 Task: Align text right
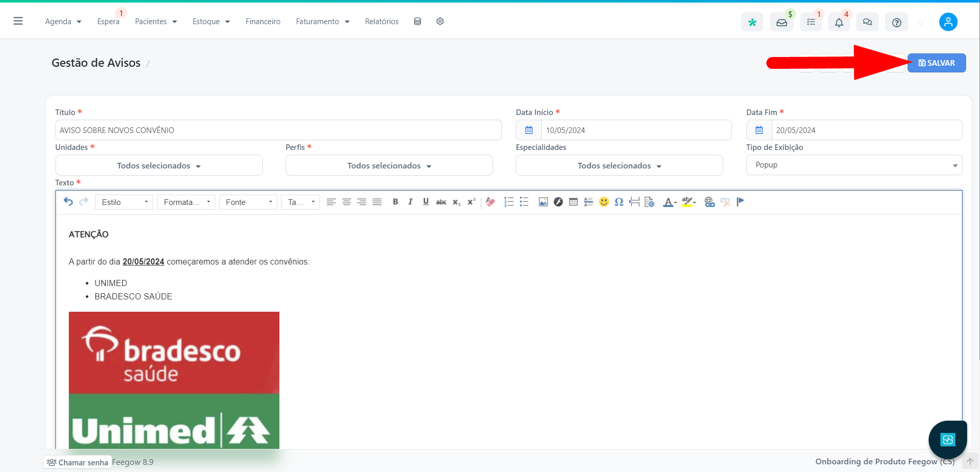point(362,202)
